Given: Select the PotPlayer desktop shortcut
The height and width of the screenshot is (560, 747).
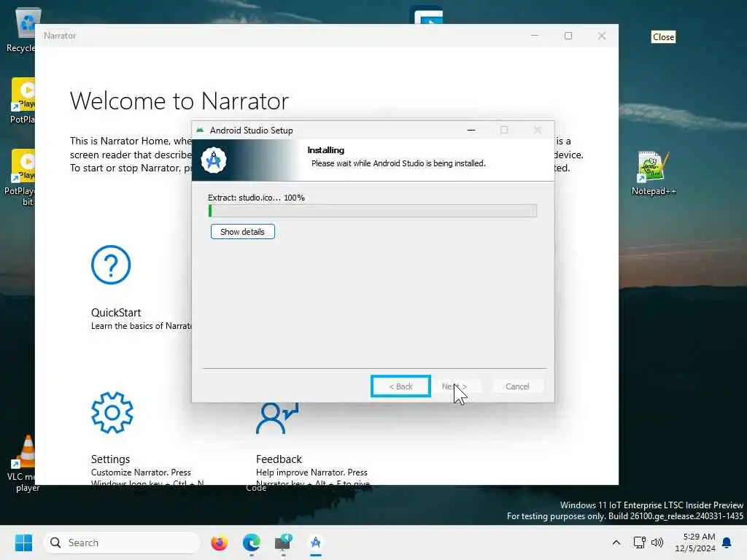Looking at the screenshot, I should [x=21, y=101].
